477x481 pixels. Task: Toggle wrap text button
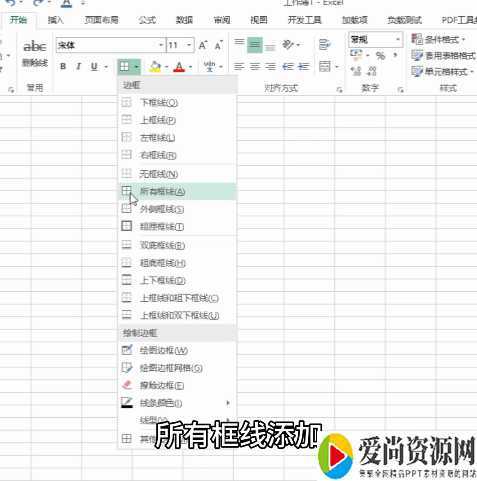(x=324, y=44)
